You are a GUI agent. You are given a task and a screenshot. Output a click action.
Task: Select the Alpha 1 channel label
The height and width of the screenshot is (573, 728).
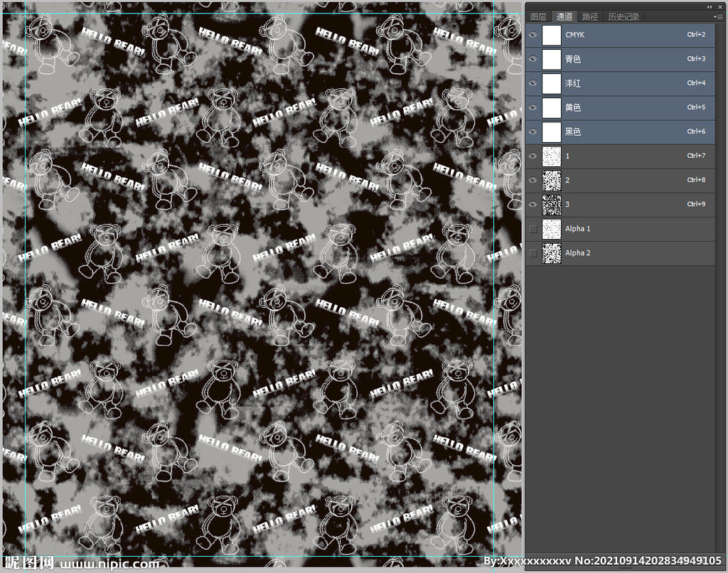point(577,228)
